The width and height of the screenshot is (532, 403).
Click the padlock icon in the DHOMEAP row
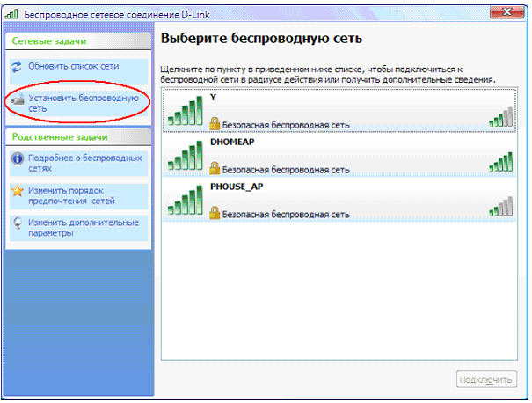(215, 168)
